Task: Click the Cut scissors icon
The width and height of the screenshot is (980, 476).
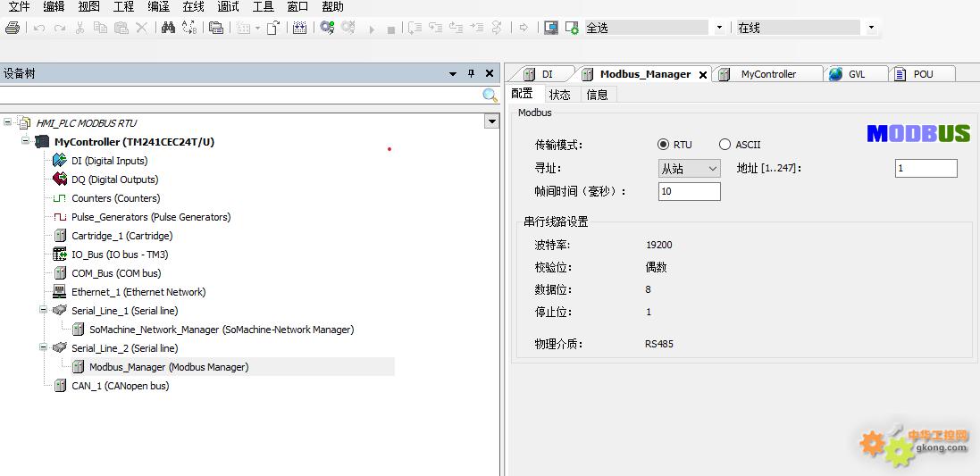Action: click(80, 28)
